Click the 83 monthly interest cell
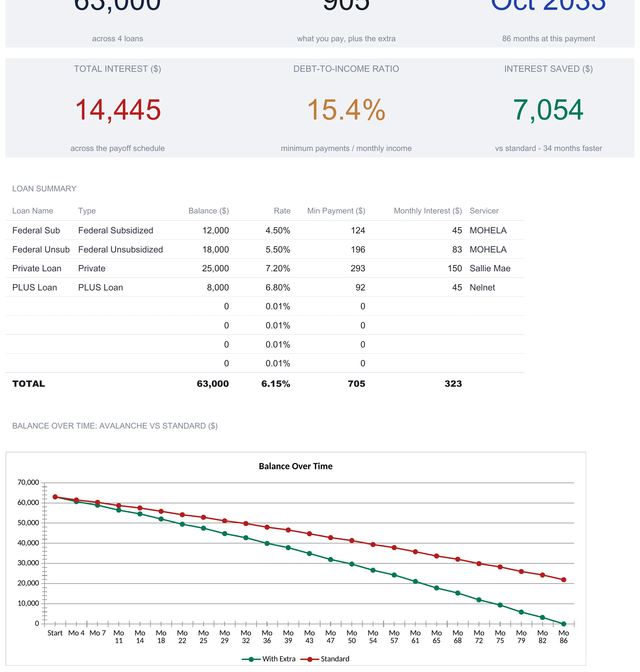640x672 pixels. (457, 250)
